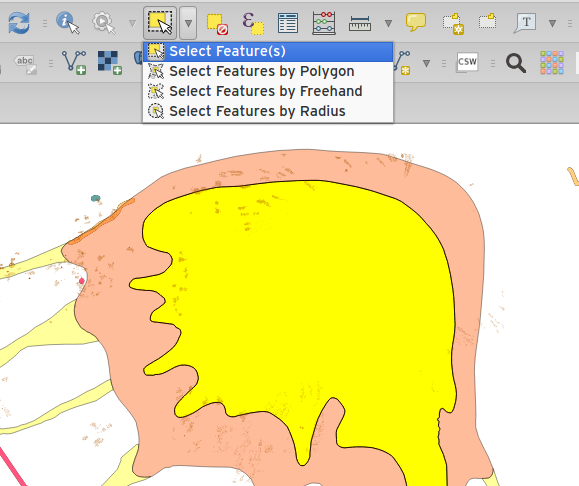Viewport: 579px width, 486px height.
Task: Click the Map Tips speech bubble icon
Action: [x=416, y=22]
